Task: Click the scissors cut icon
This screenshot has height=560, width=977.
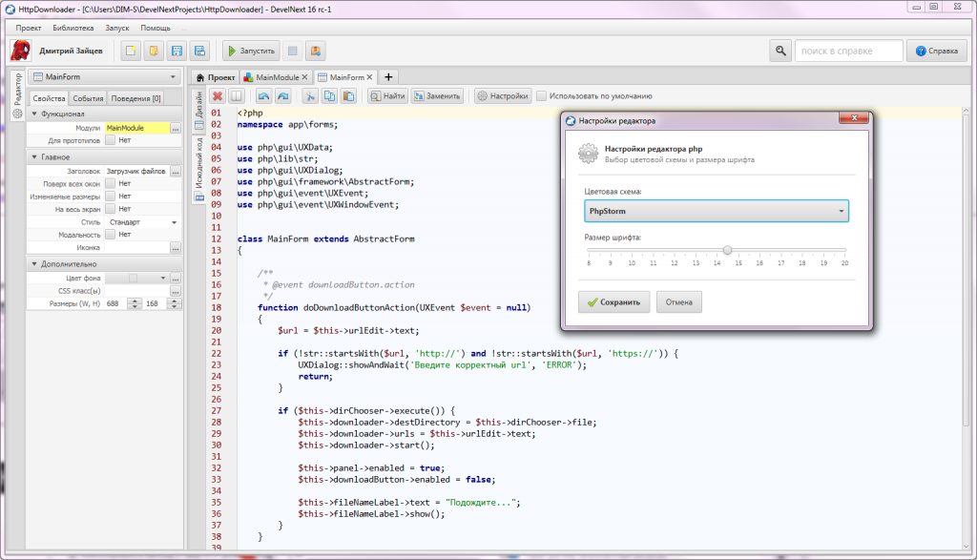Action: tap(309, 96)
